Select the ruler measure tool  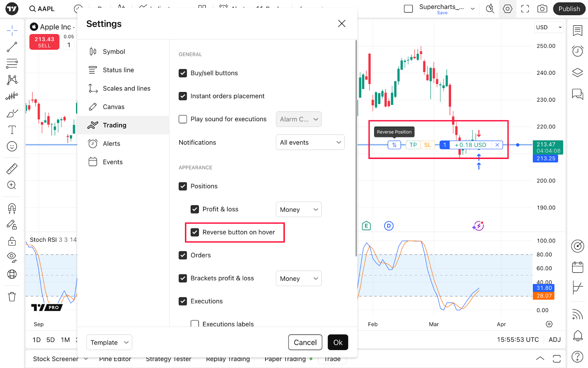coord(12,169)
